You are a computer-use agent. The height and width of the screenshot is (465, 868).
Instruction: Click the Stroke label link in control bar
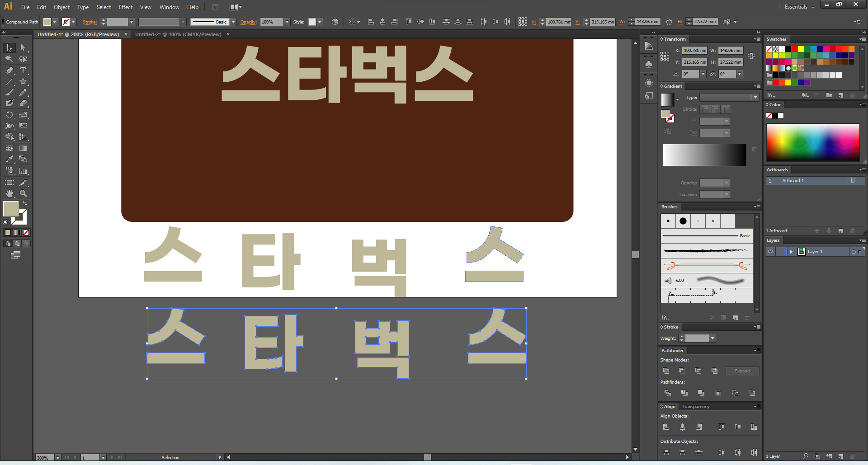click(90, 22)
